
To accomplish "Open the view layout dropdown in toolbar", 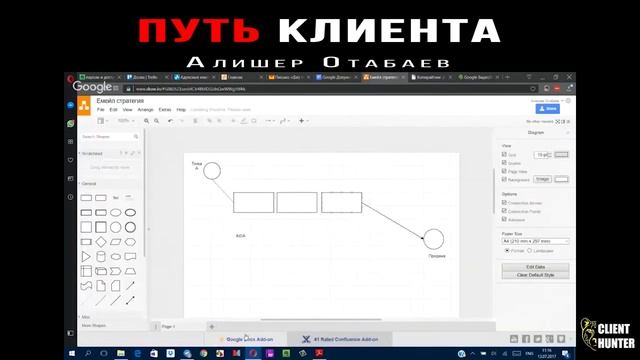I will 102,121.
